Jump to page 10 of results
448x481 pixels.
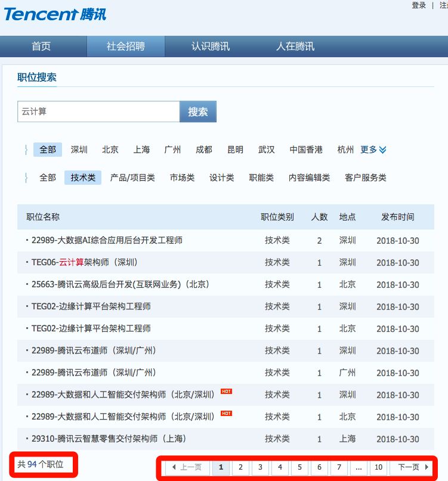[x=378, y=467]
